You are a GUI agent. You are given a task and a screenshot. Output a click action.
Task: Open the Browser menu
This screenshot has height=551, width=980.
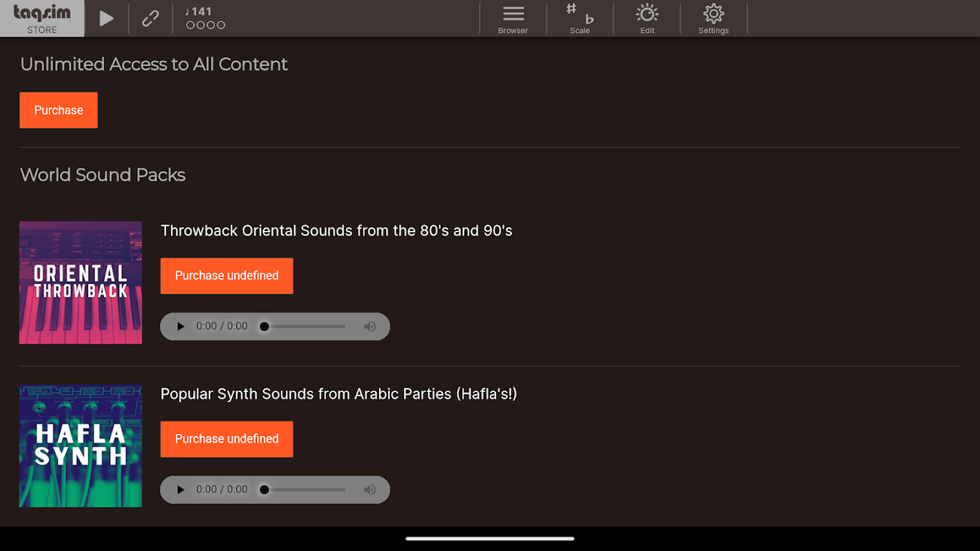coord(513,19)
